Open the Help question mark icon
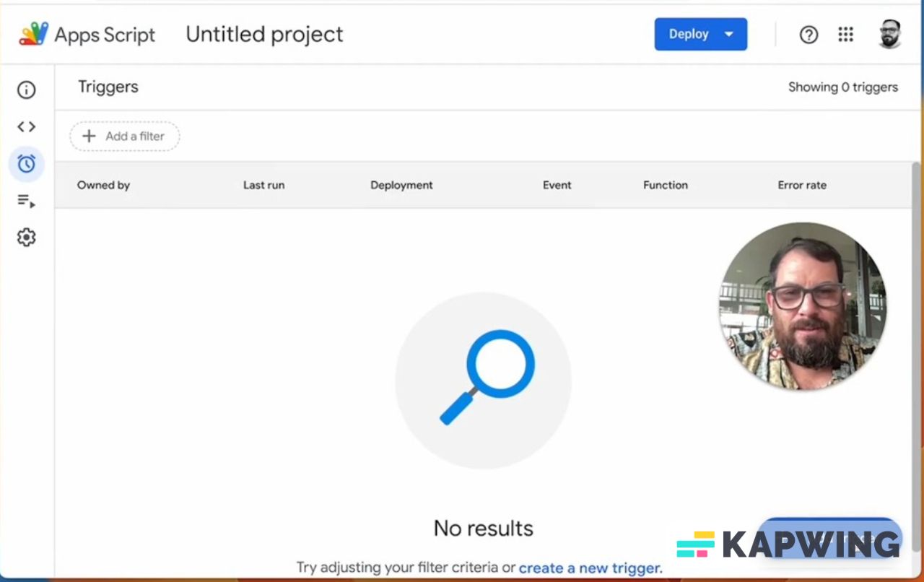This screenshot has height=582, width=924. tap(809, 35)
